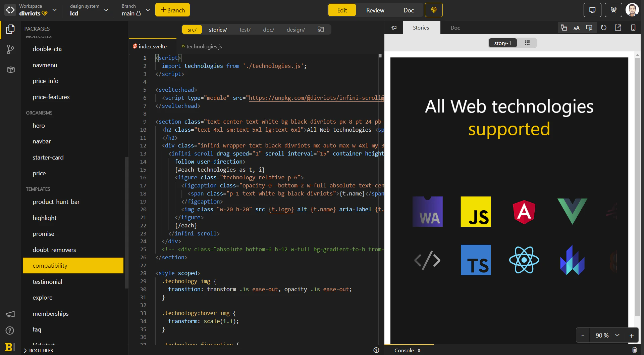Viewport: 644px width, 355px height.
Task: Select the stories/ folder tab
Action: click(218, 30)
